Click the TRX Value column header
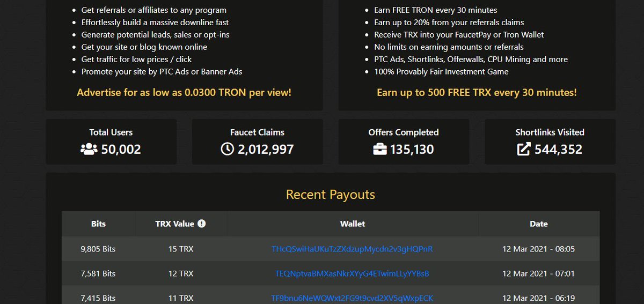This screenshot has width=644, height=304. (x=181, y=224)
